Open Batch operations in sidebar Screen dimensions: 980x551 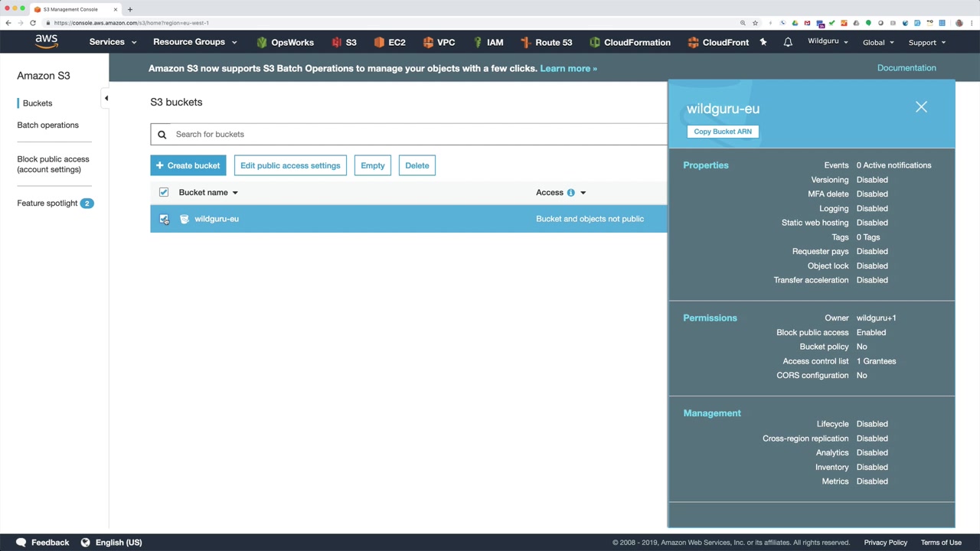pyautogui.click(x=47, y=125)
